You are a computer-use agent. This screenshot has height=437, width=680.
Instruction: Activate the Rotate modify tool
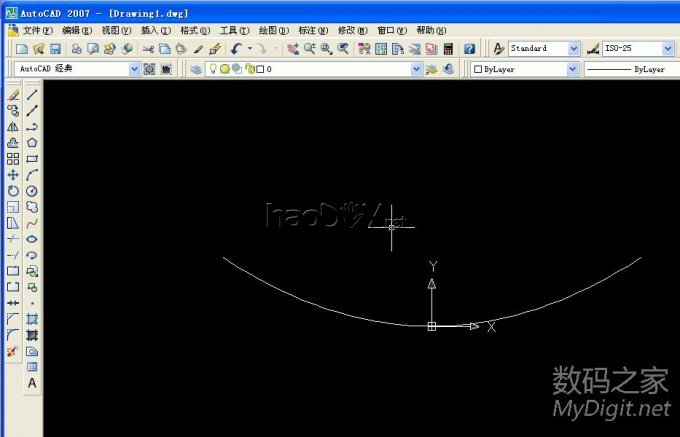click(13, 191)
